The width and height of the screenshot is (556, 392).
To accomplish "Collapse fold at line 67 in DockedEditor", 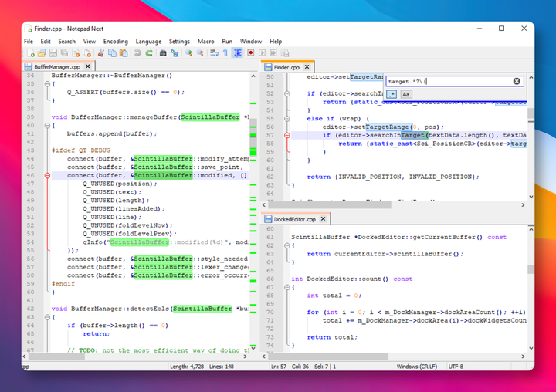I will (287, 288).
